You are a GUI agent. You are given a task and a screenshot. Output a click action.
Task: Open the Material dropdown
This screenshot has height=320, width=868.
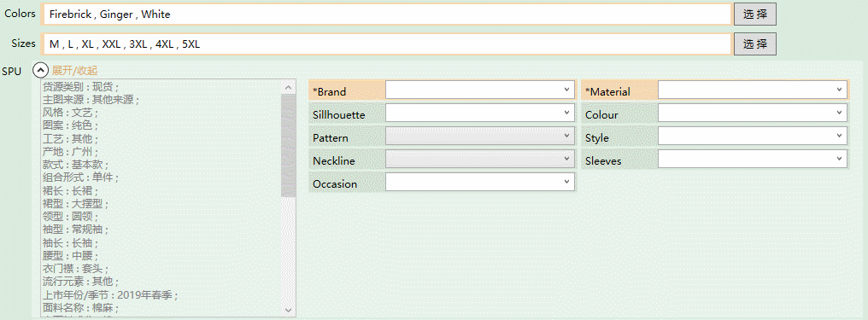click(753, 90)
